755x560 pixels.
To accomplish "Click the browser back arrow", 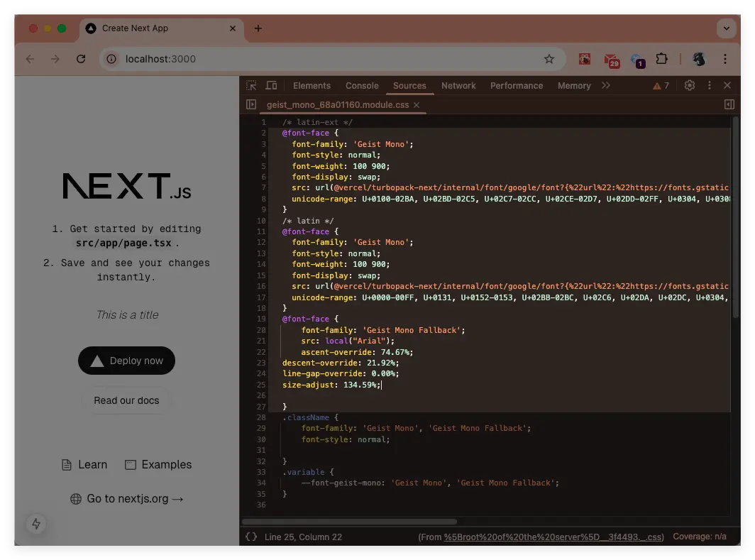I will (30, 59).
